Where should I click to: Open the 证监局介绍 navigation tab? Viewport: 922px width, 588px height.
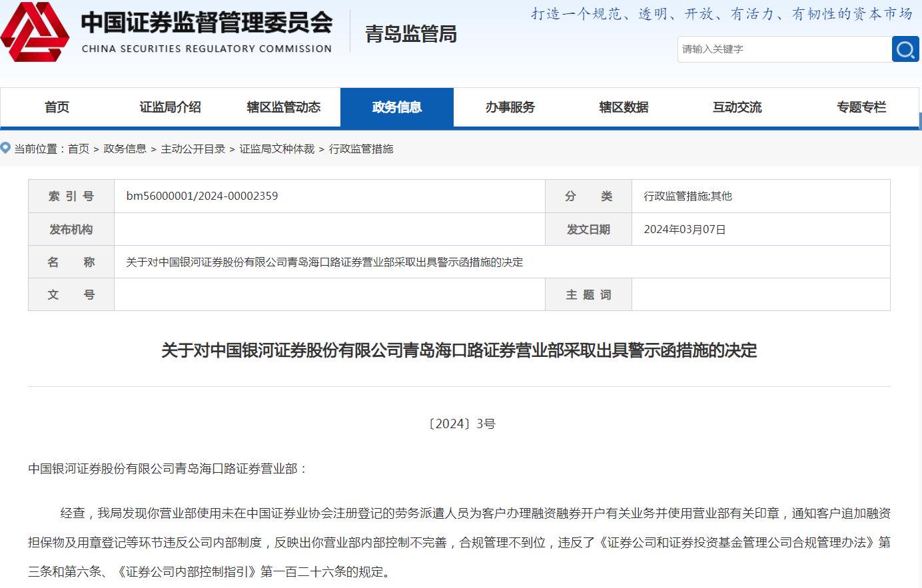tap(170, 107)
